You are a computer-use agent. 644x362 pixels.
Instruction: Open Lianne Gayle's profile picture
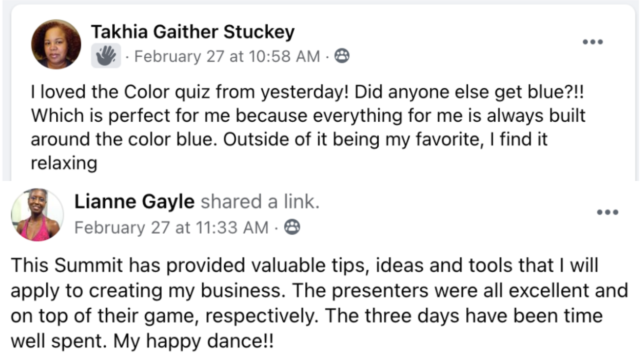click(37, 215)
